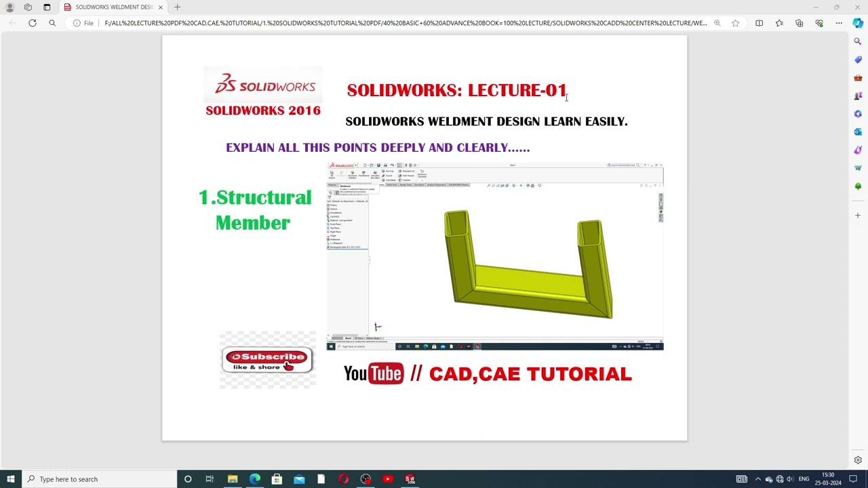The image size is (868, 488).
Task: Click the search icon beside refresh
Action: coord(52,23)
